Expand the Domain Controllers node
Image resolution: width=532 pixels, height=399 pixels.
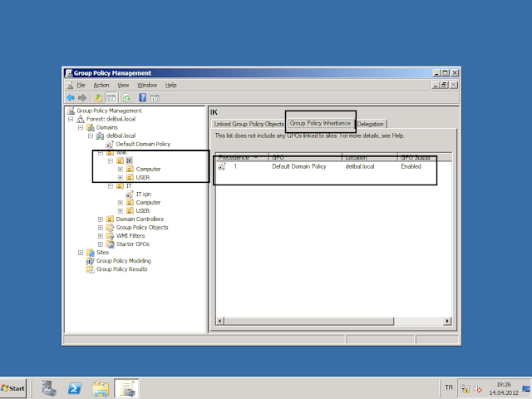click(x=101, y=219)
